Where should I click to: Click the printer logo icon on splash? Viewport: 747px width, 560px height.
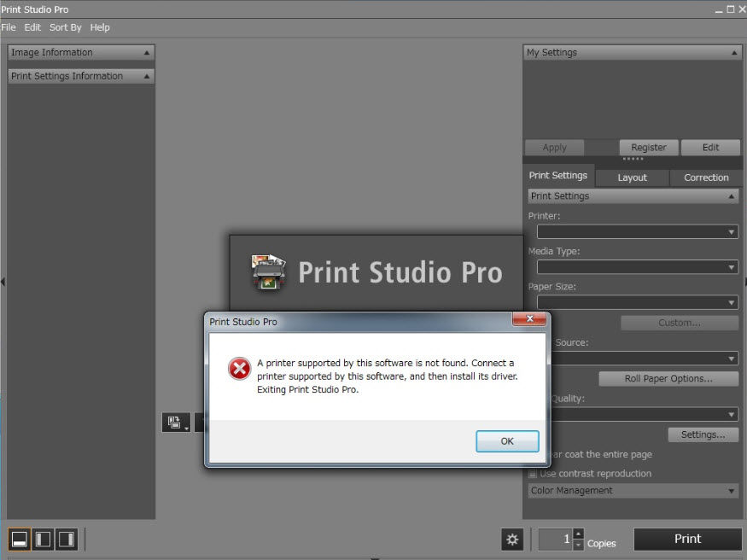click(270, 272)
